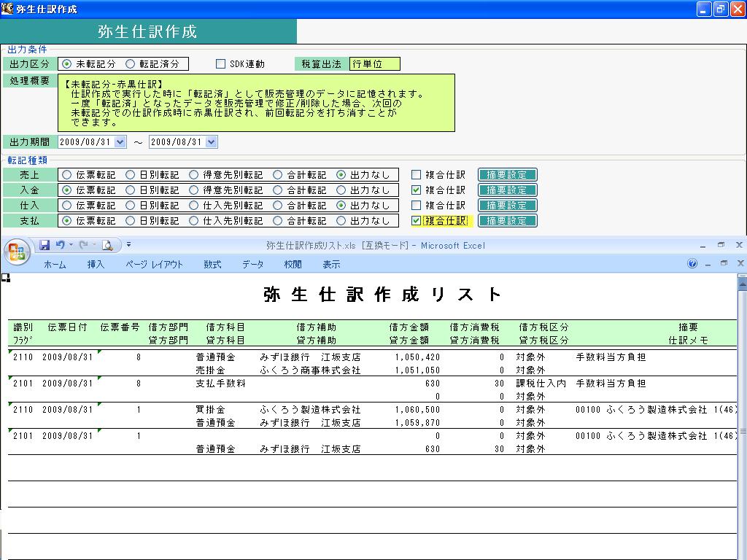Select the amount cell 1,051,050
747x560 pixels.
(417, 370)
